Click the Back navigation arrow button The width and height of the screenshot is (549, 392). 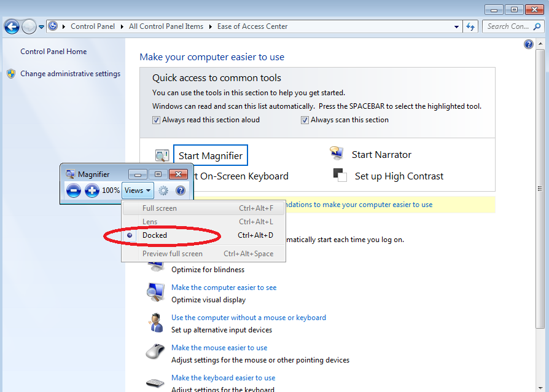click(12, 26)
